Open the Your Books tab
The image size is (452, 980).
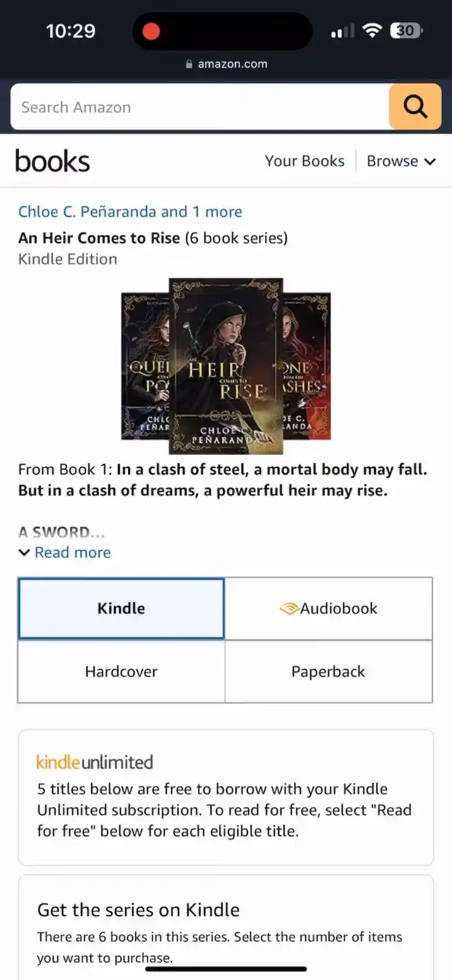304,161
